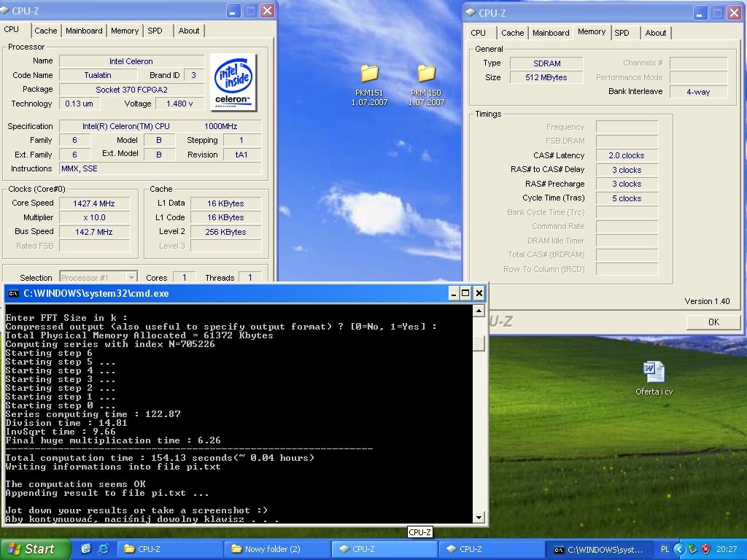Close the cmd.exe window
This screenshot has width=747, height=560.
[479, 293]
